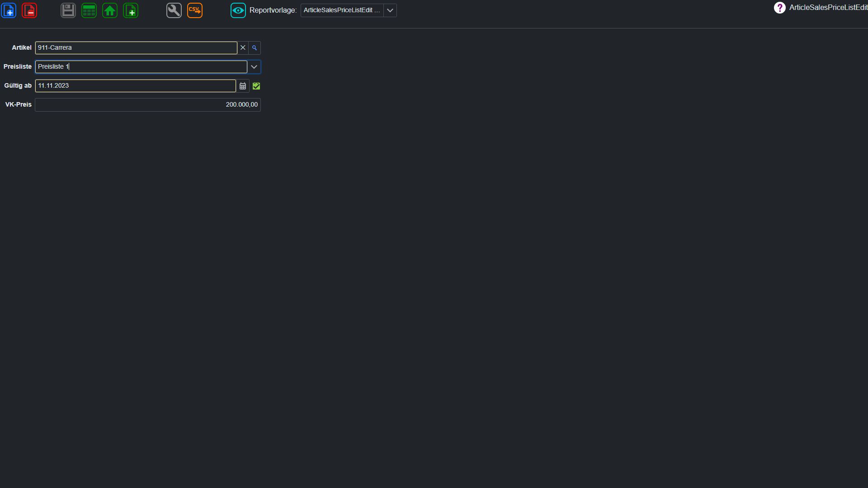
Task: Click the Preisliste label
Action: tap(18, 66)
